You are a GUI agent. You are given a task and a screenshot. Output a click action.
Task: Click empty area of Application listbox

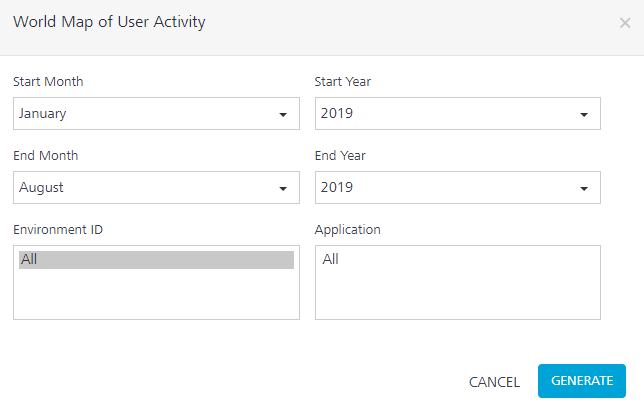(x=457, y=295)
